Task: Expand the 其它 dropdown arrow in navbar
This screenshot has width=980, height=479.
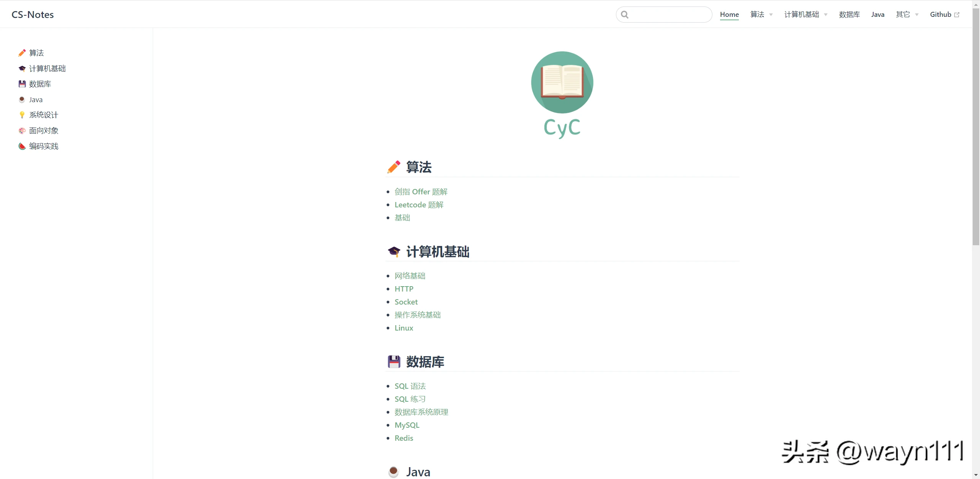Action: pyautogui.click(x=917, y=15)
